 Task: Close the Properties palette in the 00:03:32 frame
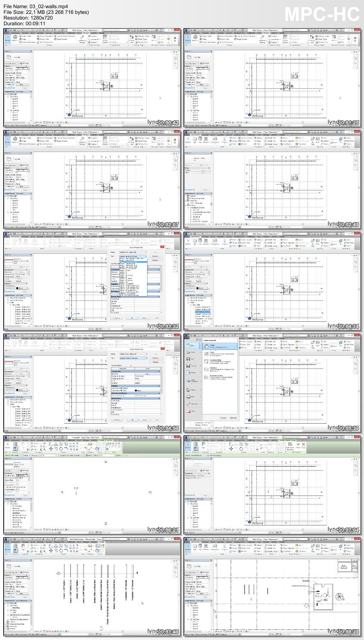coord(31,255)
